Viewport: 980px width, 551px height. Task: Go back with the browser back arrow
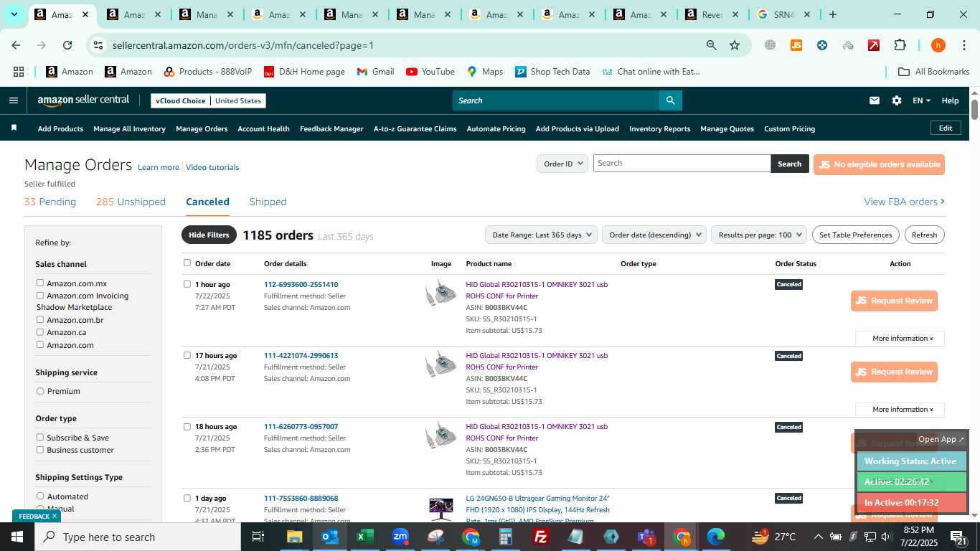[x=16, y=45]
